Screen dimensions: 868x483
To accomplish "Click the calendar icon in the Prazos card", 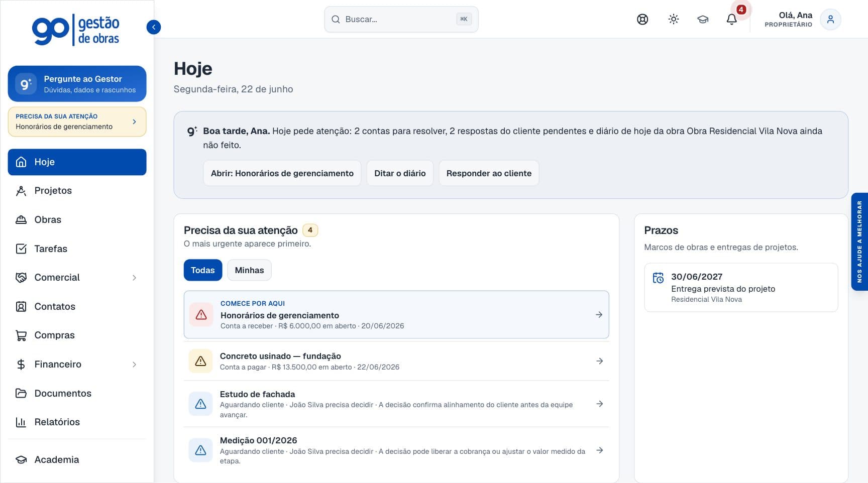I will point(658,278).
